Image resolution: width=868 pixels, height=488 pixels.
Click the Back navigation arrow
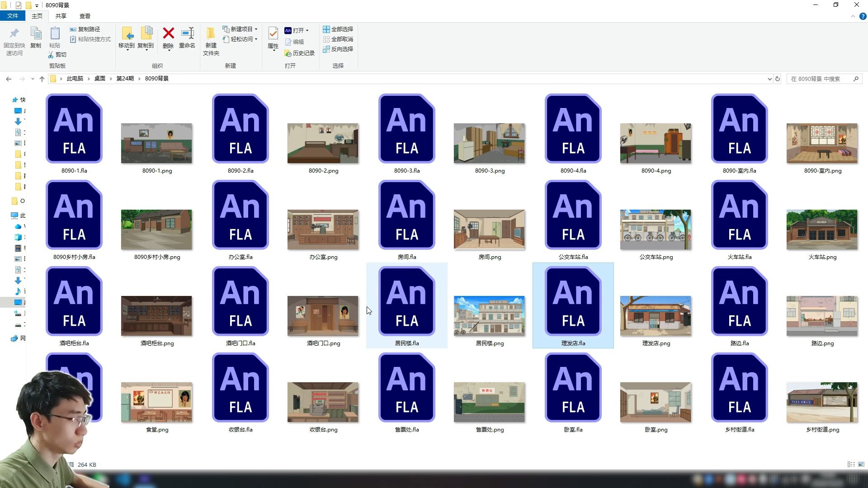[9, 79]
